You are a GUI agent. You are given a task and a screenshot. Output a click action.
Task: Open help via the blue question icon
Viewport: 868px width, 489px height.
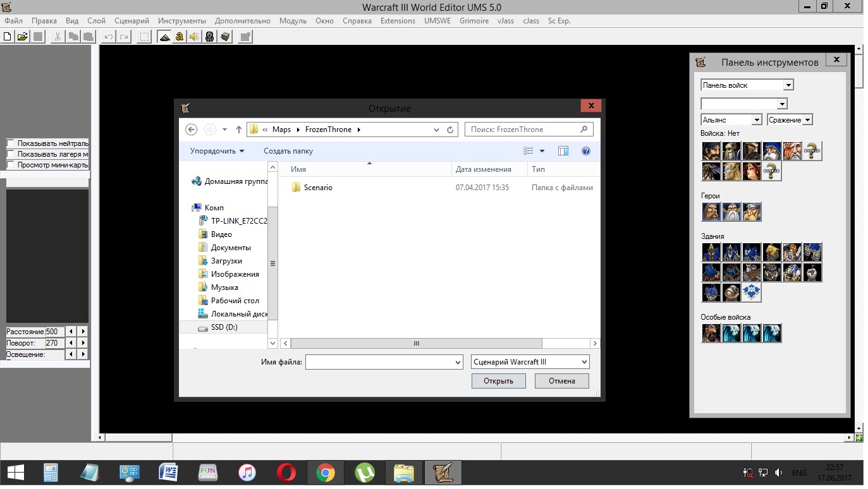[586, 151]
